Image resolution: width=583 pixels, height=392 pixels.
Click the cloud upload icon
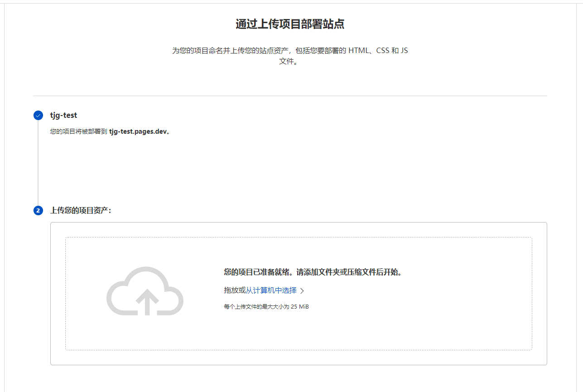pos(145,291)
